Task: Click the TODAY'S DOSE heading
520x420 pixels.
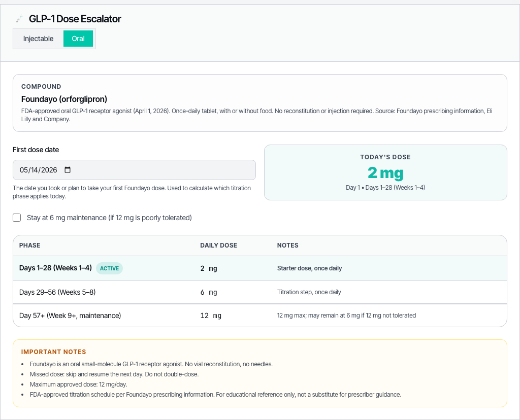Action: tap(385, 157)
